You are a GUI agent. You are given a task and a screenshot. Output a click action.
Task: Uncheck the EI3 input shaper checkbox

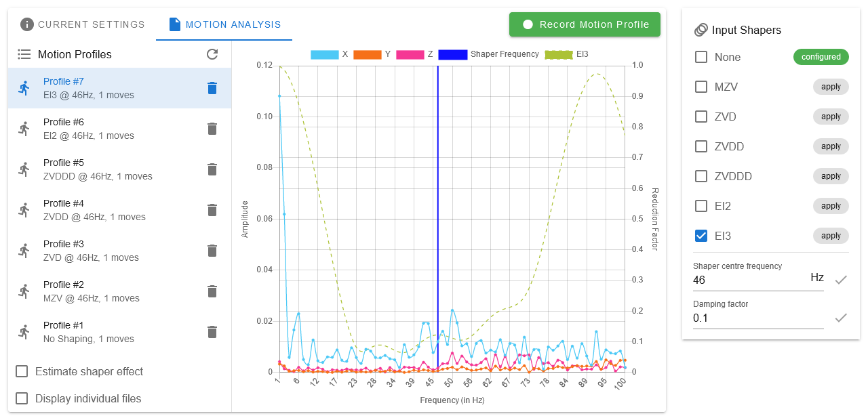[701, 236]
